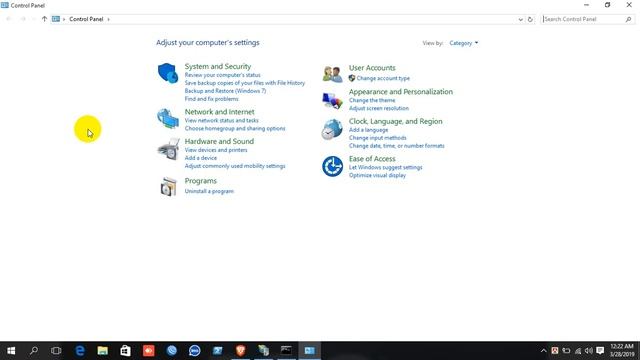Open Ease of Access heading link
Viewport: 640px width, 360px height.
point(372,159)
